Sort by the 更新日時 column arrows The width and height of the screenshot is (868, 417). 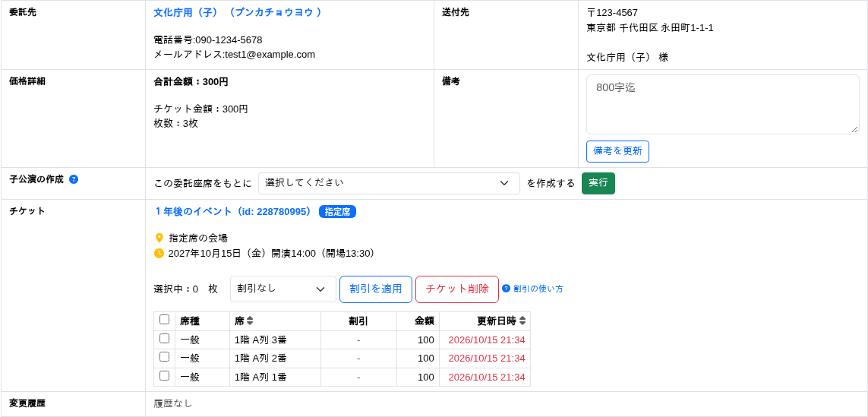[x=522, y=321]
